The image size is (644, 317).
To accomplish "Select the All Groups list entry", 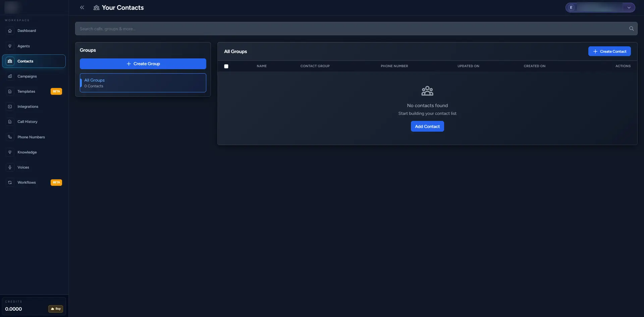I will pyautogui.click(x=143, y=83).
